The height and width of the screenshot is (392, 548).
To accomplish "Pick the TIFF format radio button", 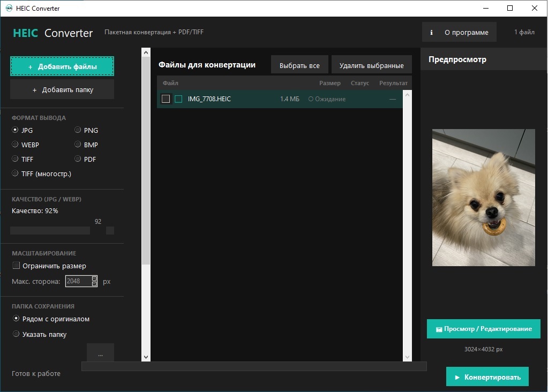I will 15,159.
